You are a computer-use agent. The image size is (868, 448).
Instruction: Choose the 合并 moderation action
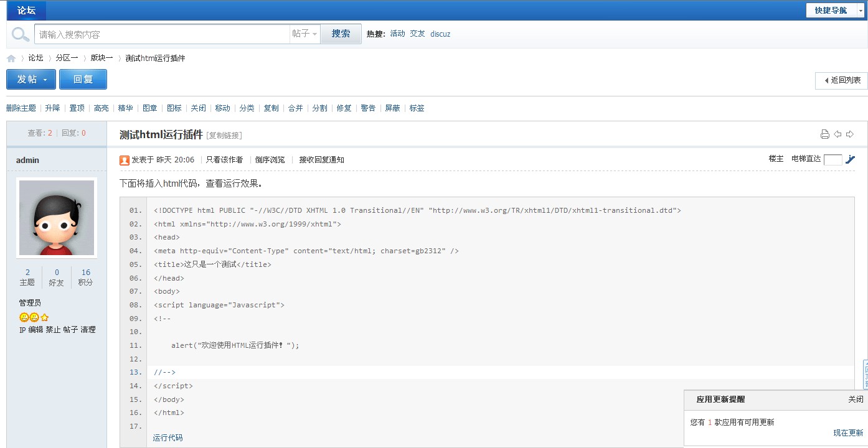click(295, 108)
